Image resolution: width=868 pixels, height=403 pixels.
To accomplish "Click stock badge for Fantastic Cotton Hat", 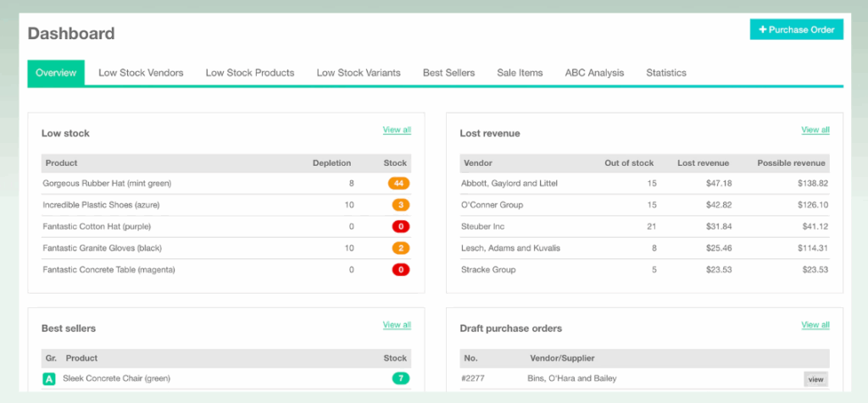I will [401, 227].
